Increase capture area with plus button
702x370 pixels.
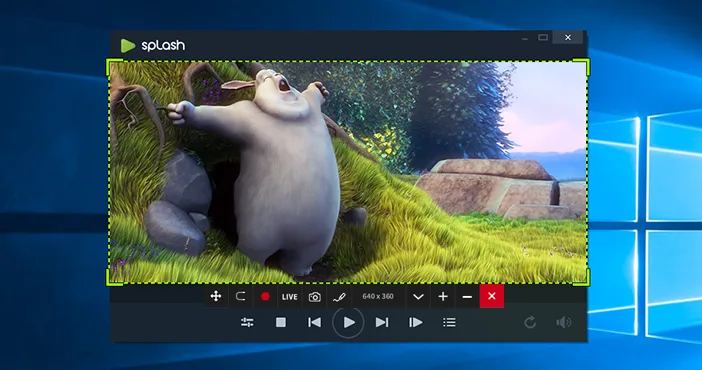click(443, 296)
